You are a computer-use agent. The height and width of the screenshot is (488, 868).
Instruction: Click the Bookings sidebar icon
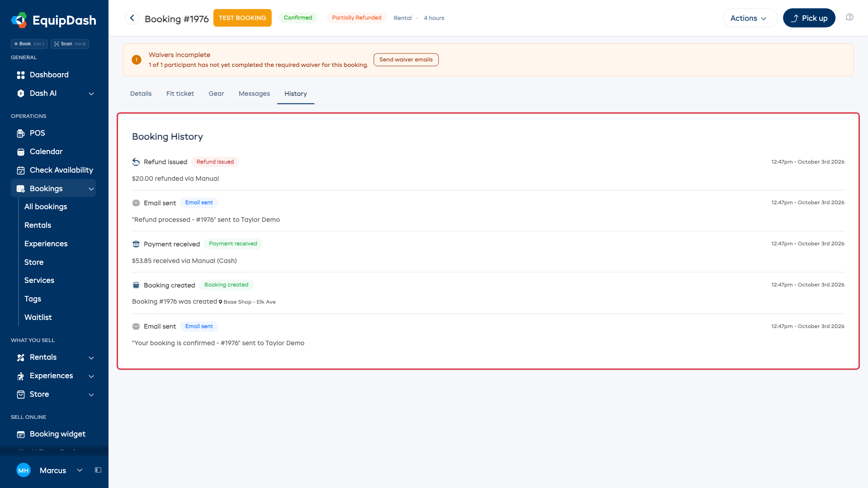21,189
